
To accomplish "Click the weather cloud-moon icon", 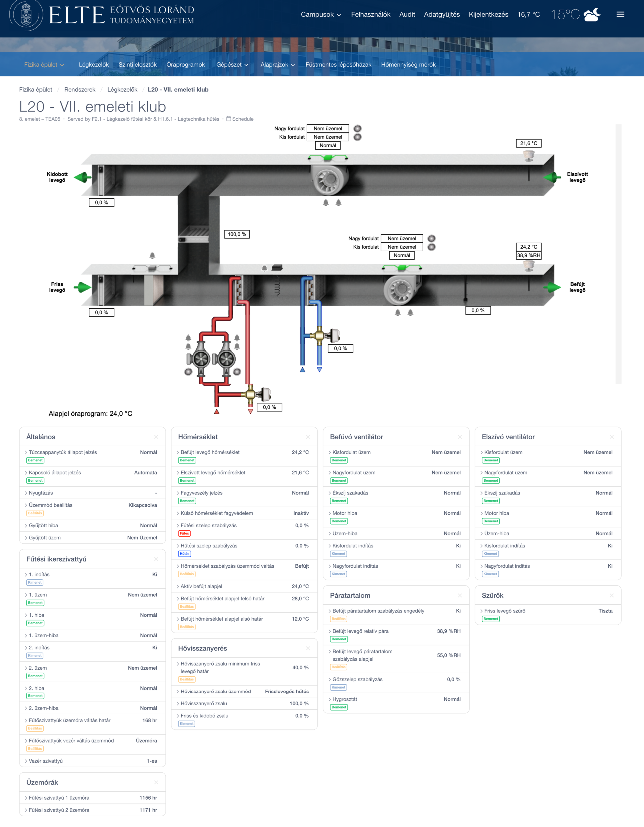I will [592, 15].
